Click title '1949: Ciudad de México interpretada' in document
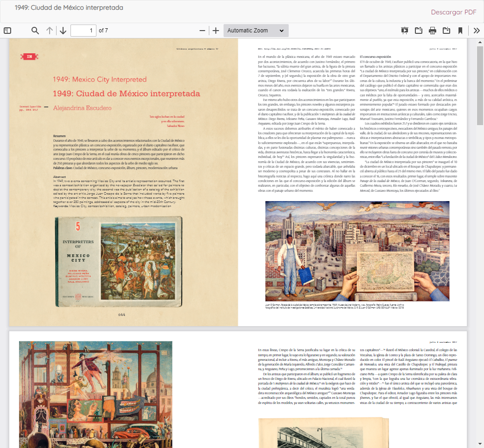484x448 pixels. (126, 94)
